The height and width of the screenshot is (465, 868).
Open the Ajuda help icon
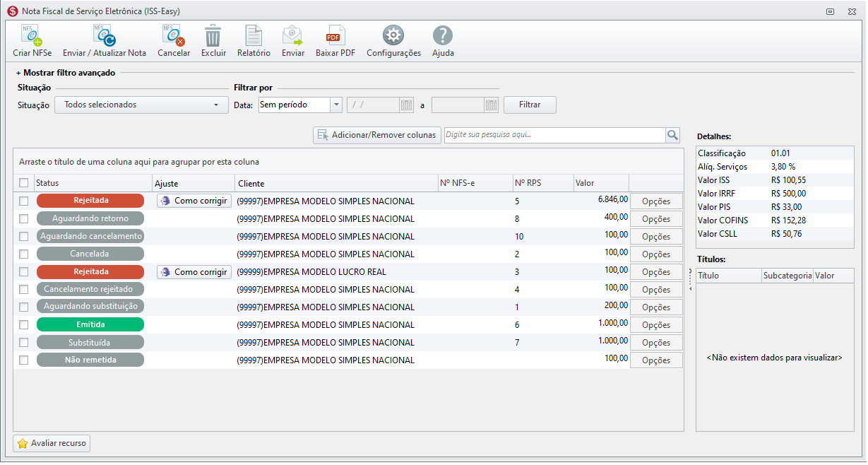[x=443, y=35]
